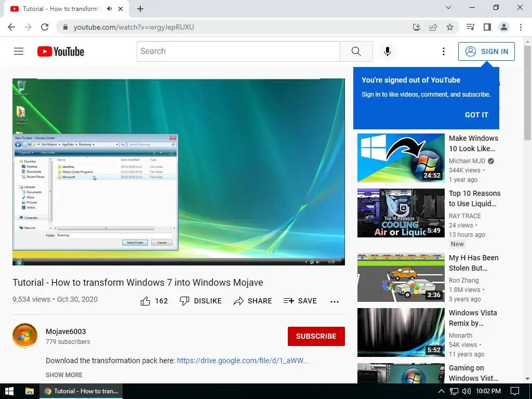Image resolution: width=532 pixels, height=399 pixels.
Task: Open more actions ellipsis under video
Action: (335, 301)
